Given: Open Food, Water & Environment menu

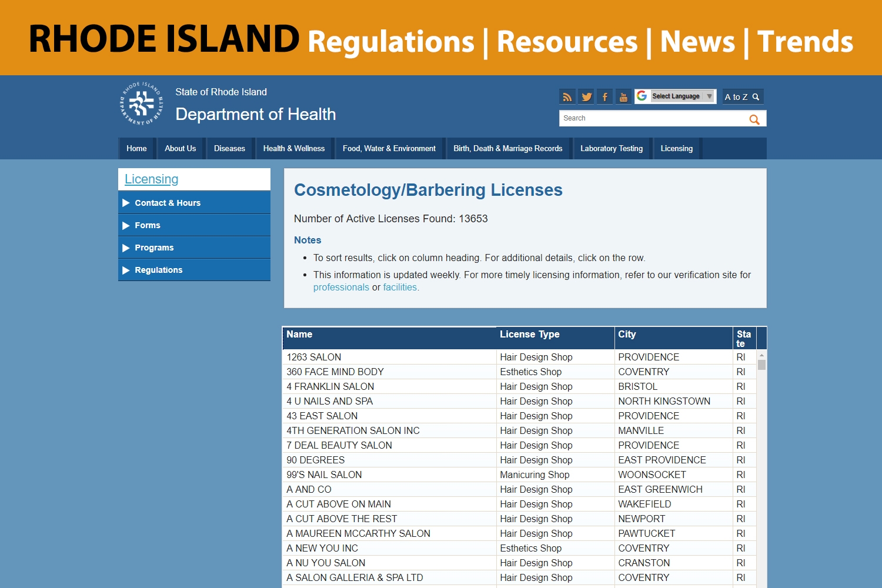Looking at the screenshot, I should [389, 149].
